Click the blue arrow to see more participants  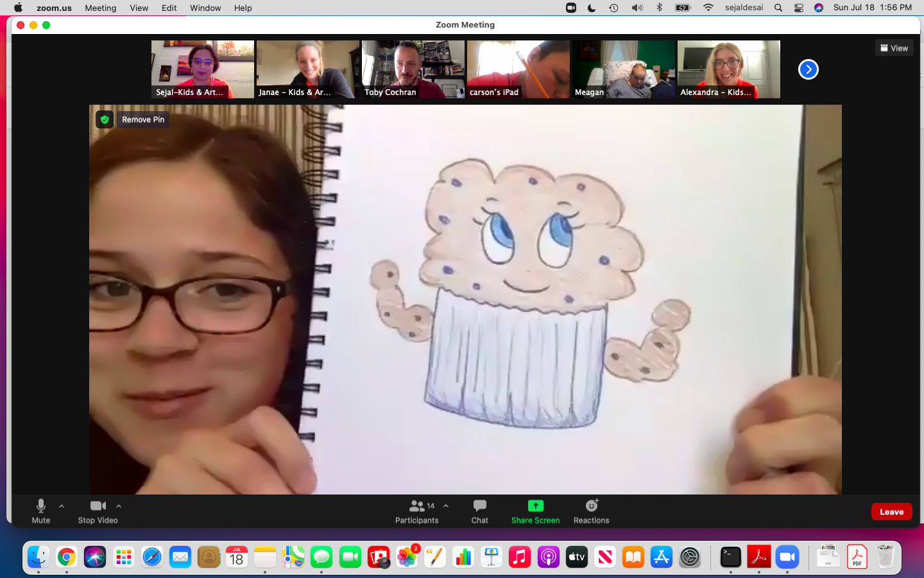tap(808, 69)
